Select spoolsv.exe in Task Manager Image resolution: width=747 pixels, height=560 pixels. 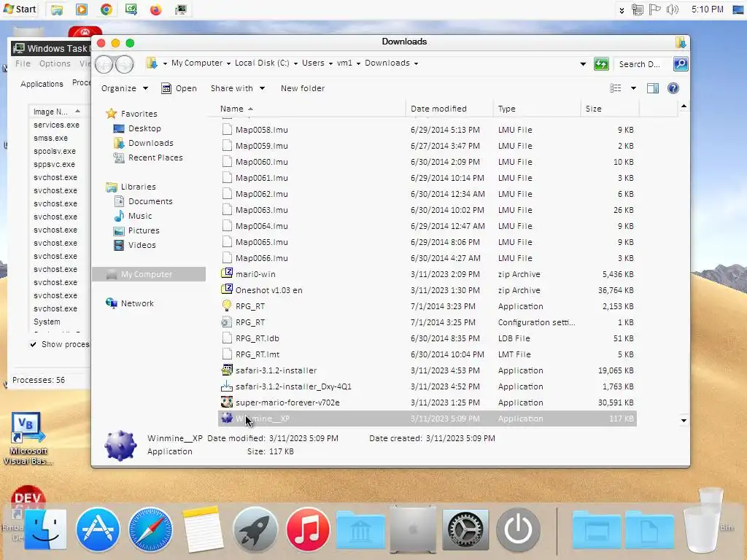point(55,151)
